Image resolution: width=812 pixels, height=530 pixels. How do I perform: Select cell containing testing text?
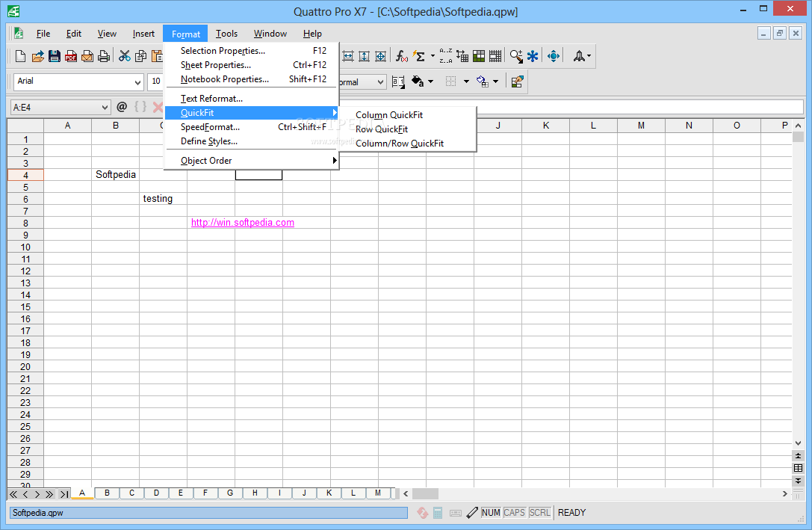click(163, 198)
